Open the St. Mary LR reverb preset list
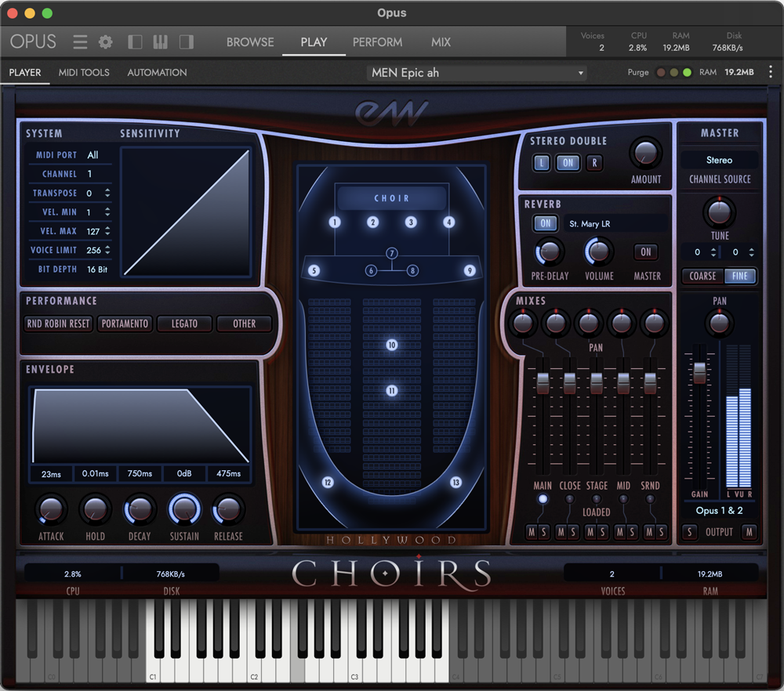784x691 pixels. point(615,224)
